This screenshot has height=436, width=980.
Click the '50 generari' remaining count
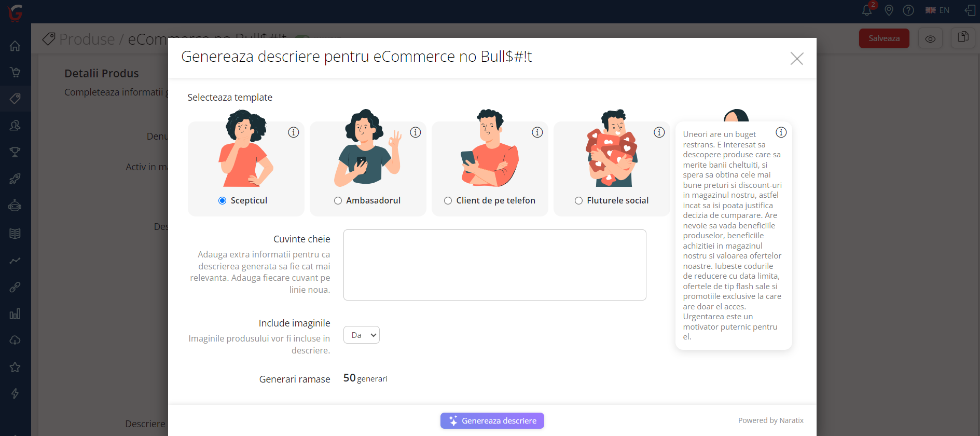pos(365,378)
